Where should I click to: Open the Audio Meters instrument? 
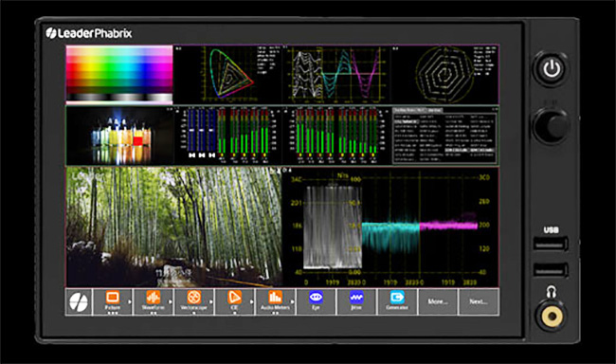coord(276,301)
